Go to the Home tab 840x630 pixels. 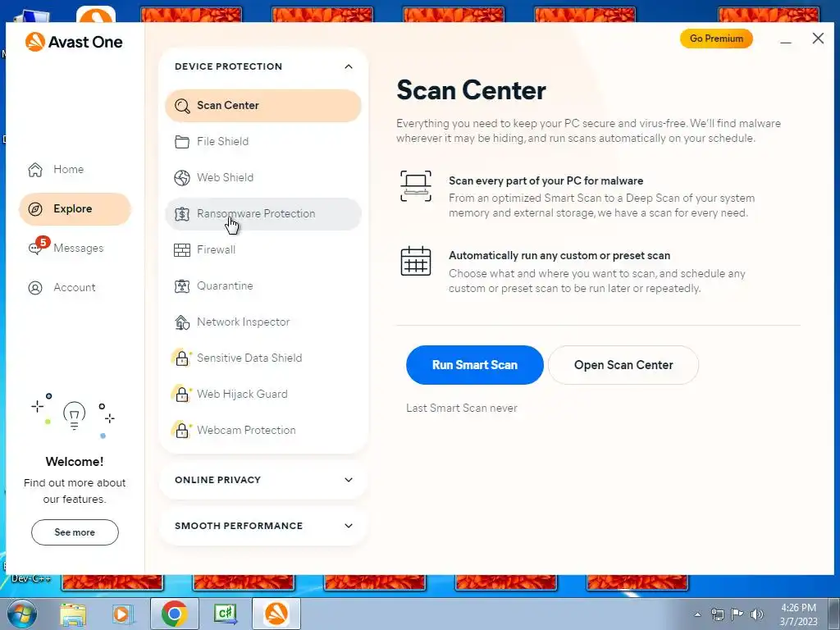75,169
